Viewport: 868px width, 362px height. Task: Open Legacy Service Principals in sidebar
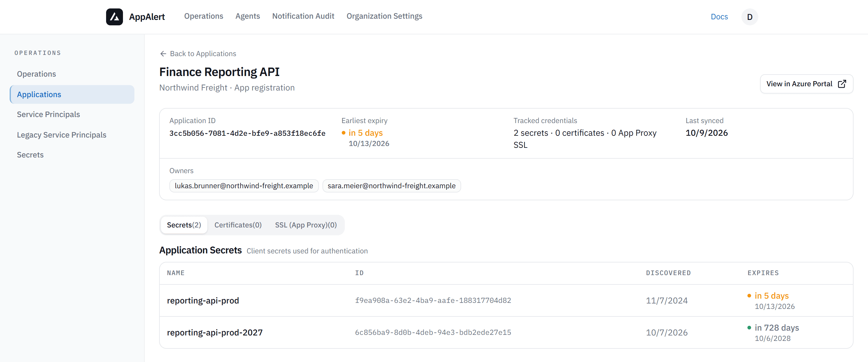click(x=72, y=135)
